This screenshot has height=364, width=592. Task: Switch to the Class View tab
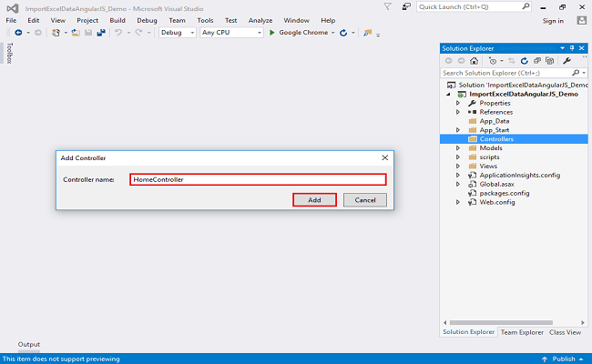[565, 332]
